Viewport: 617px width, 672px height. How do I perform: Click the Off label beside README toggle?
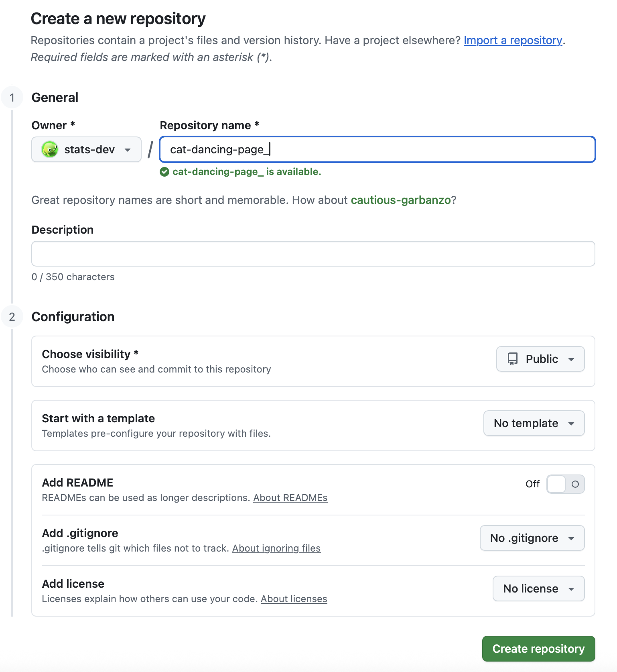pyautogui.click(x=532, y=484)
